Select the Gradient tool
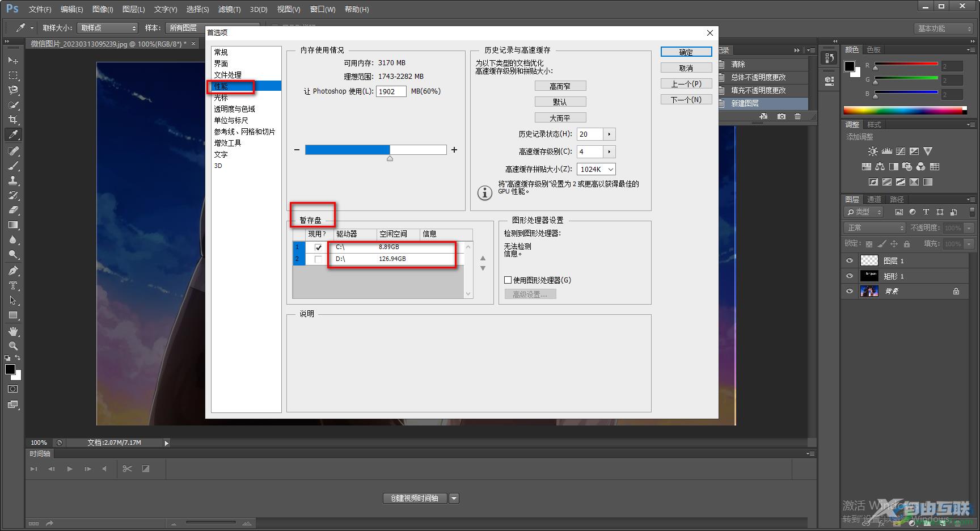 click(x=12, y=225)
